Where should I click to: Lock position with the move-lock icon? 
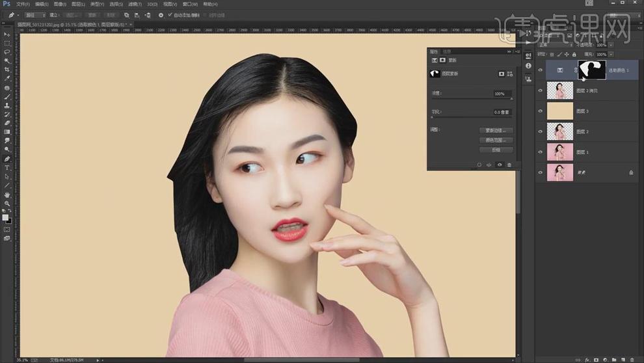pyautogui.click(x=567, y=54)
